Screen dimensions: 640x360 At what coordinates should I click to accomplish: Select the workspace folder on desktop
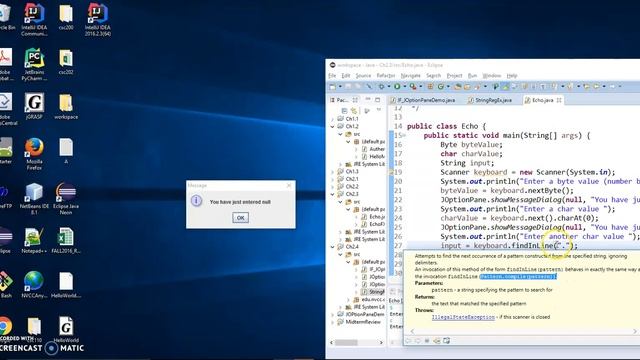tap(66, 106)
